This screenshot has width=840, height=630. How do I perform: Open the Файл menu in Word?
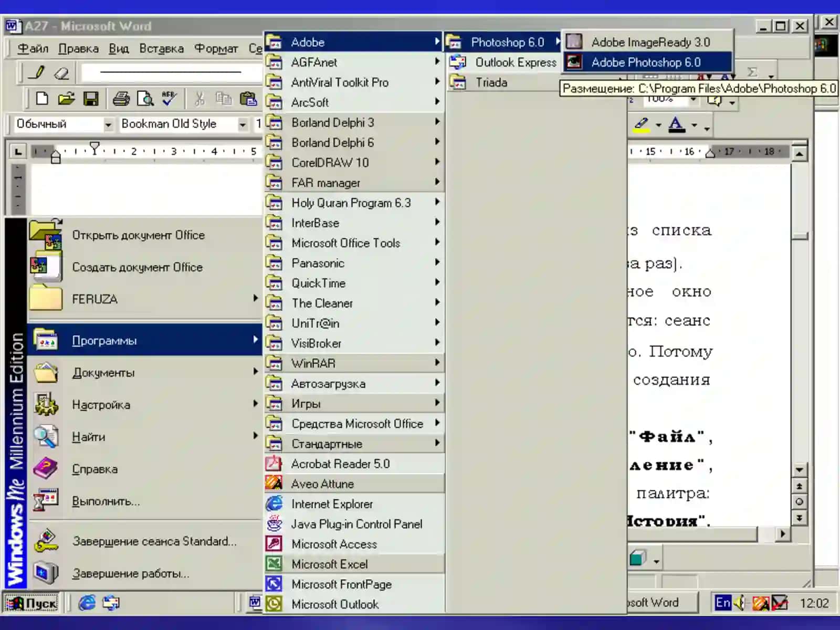tap(33, 49)
